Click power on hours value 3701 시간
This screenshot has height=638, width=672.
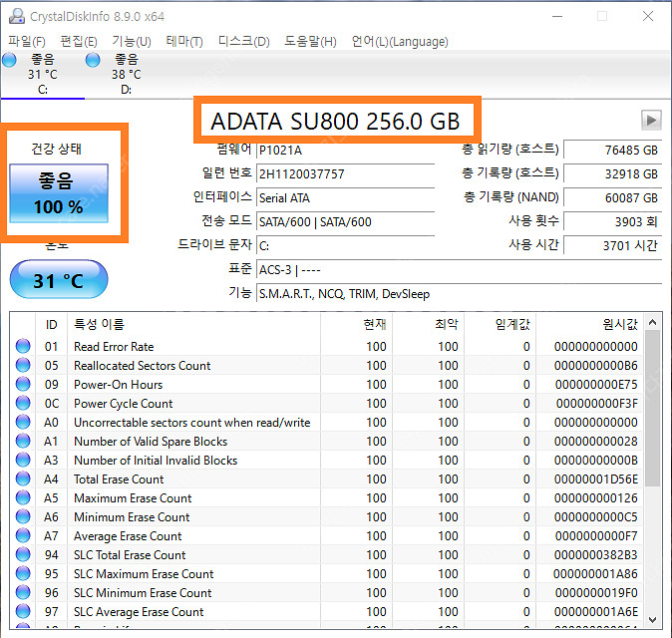coord(612,245)
